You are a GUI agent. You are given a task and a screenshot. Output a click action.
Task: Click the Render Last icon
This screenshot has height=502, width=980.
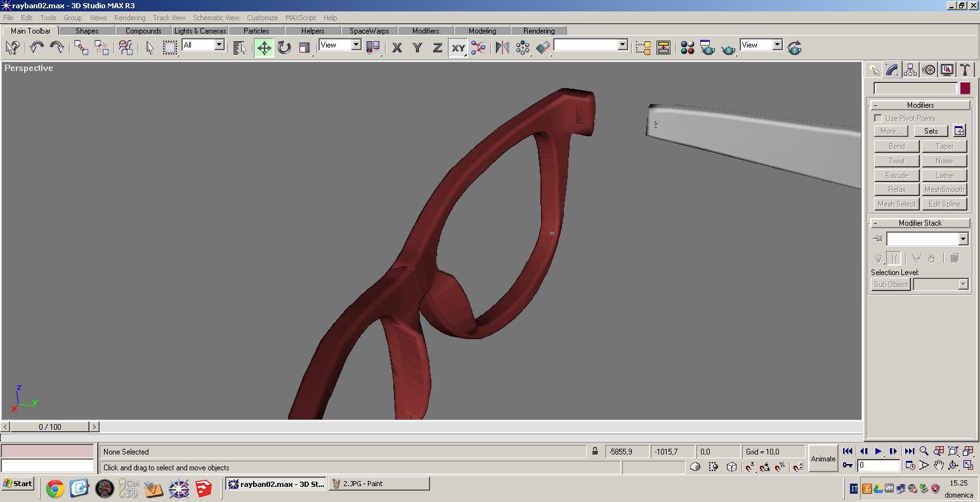(x=794, y=48)
